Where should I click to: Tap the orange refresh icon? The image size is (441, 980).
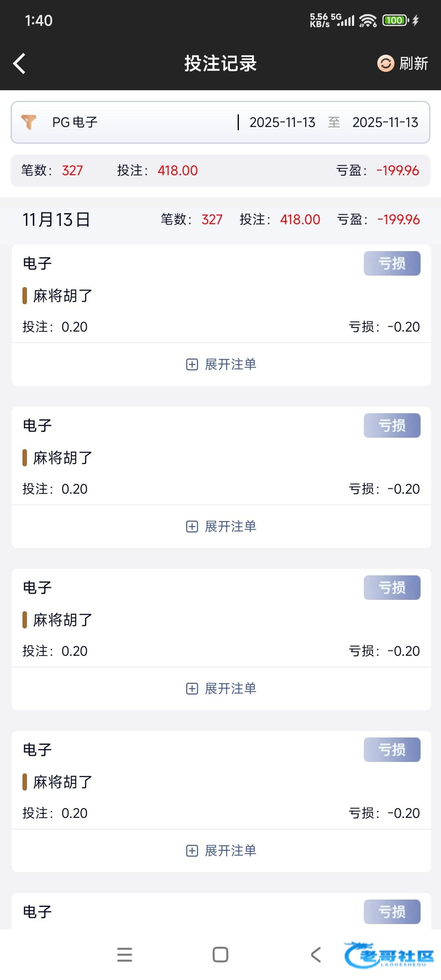[x=385, y=63]
